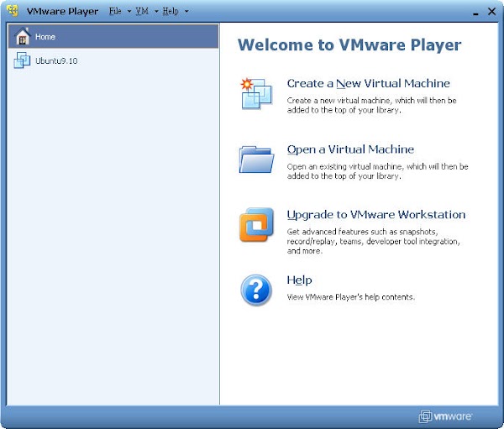Click 'Open an existing virtual machine' description text
504x429 pixels.
(377, 171)
